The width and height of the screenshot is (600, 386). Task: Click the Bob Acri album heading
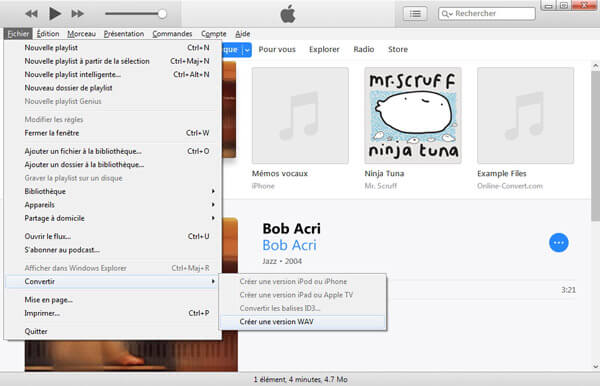(x=292, y=229)
